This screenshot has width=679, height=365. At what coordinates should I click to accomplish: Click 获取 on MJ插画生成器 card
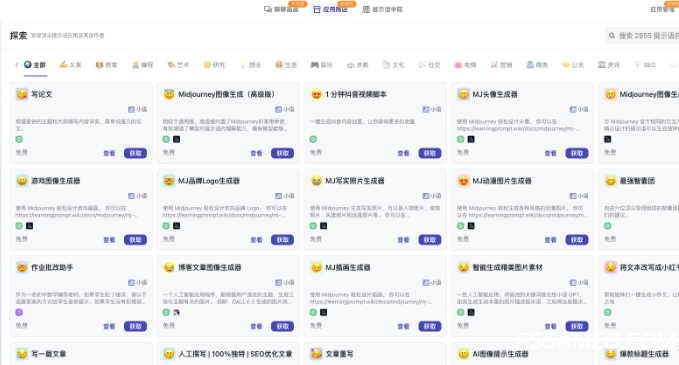[430, 326]
